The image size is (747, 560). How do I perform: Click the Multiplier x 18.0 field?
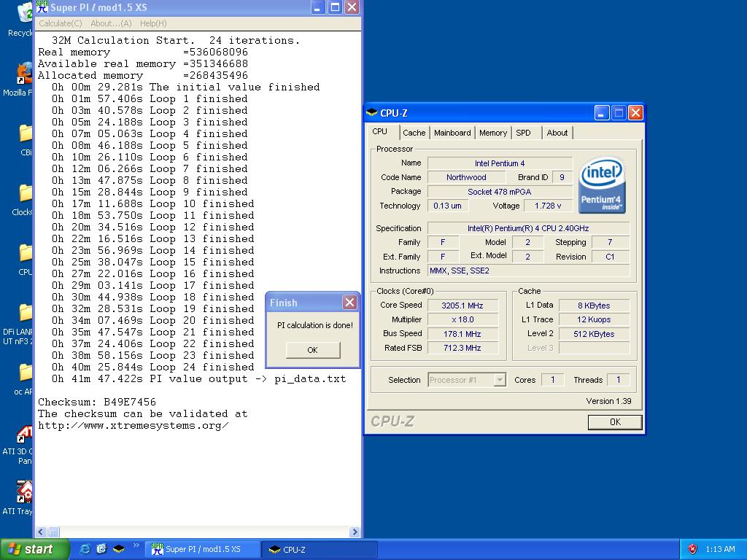[x=462, y=319]
